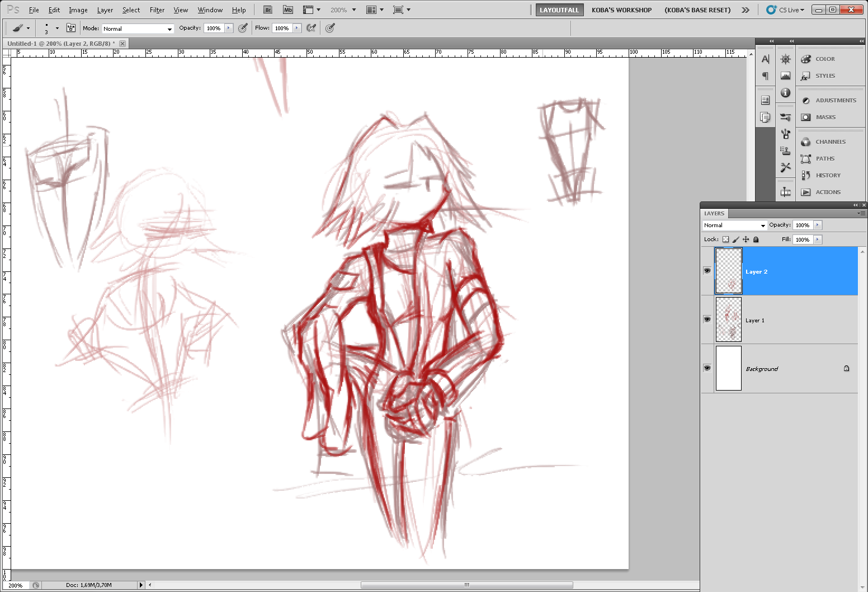Image resolution: width=868 pixels, height=592 pixels.
Task: Open the Info panel icon
Action: [x=786, y=93]
